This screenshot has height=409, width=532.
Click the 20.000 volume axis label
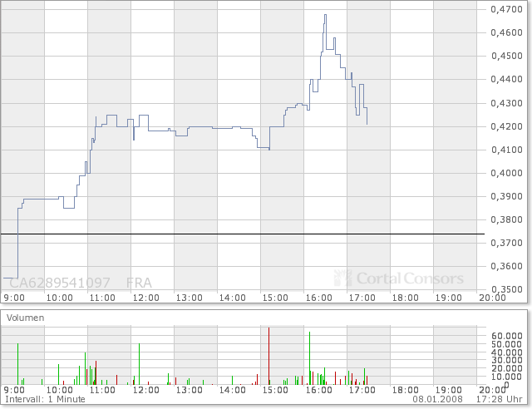(x=507, y=368)
